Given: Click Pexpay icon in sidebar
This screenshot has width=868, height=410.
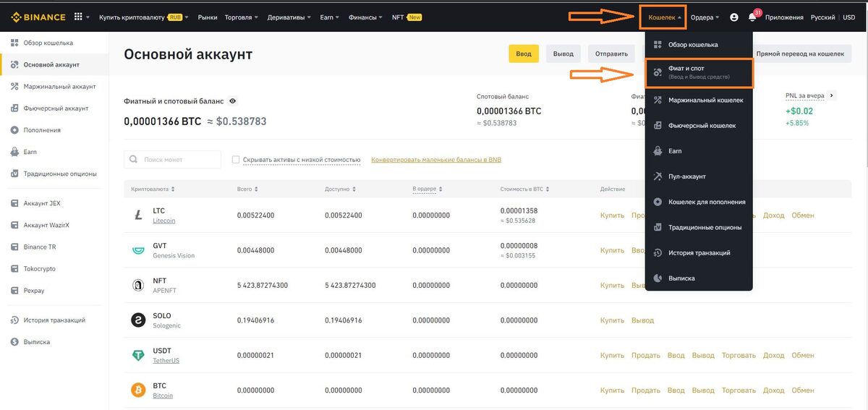Looking at the screenshot, I should pos(14,290).
